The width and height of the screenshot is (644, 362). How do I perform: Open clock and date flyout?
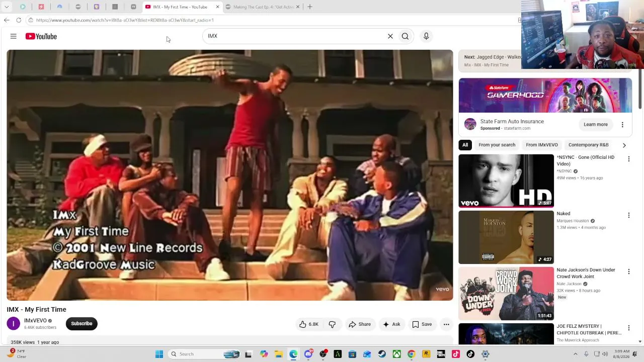coord(621,354)
